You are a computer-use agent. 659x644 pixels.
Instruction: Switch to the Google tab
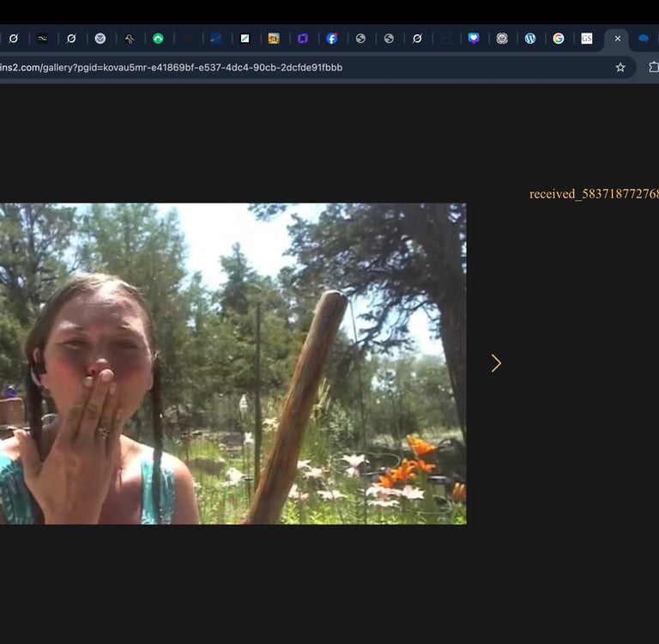(x=558, y=39)
